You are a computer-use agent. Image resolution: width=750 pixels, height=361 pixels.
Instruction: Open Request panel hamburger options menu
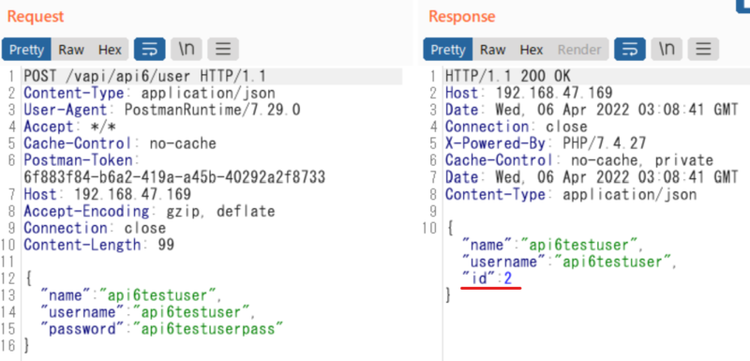click(x=223, y=49)
